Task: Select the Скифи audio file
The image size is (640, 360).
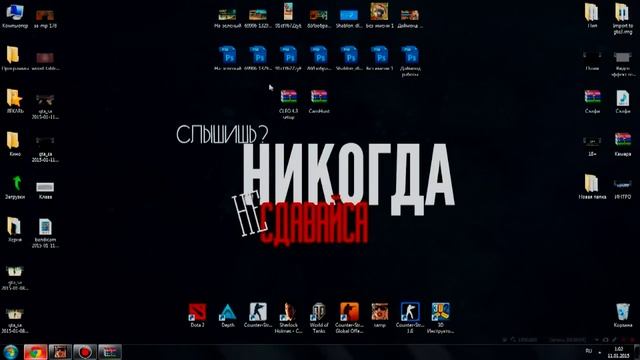Action: coord(623,102)
